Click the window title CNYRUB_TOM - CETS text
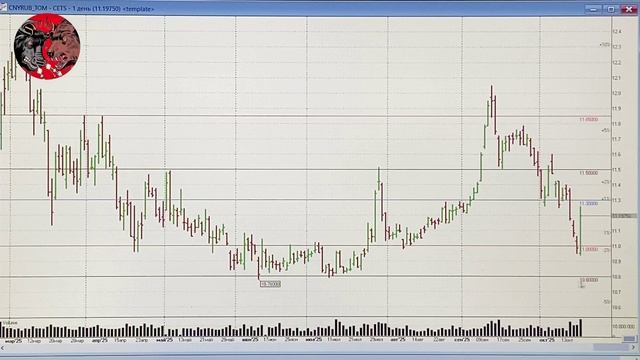This screenshot has width=640, height=360. click(x=37, y=8)
